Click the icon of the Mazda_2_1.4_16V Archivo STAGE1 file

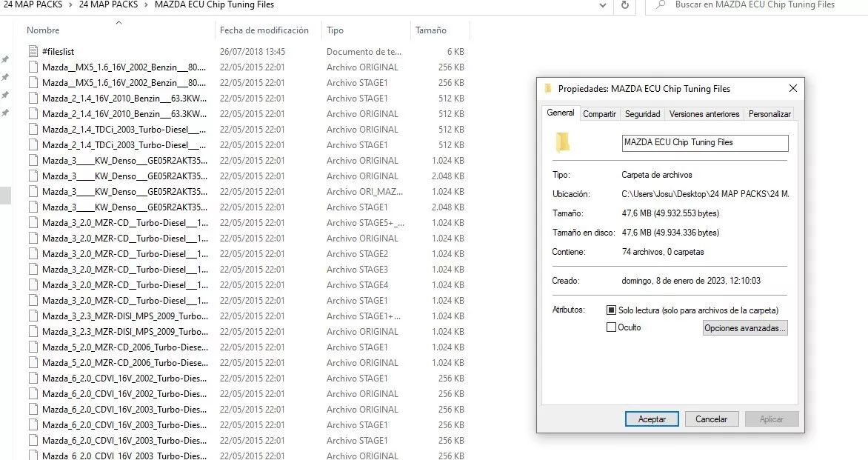[34, 98]
